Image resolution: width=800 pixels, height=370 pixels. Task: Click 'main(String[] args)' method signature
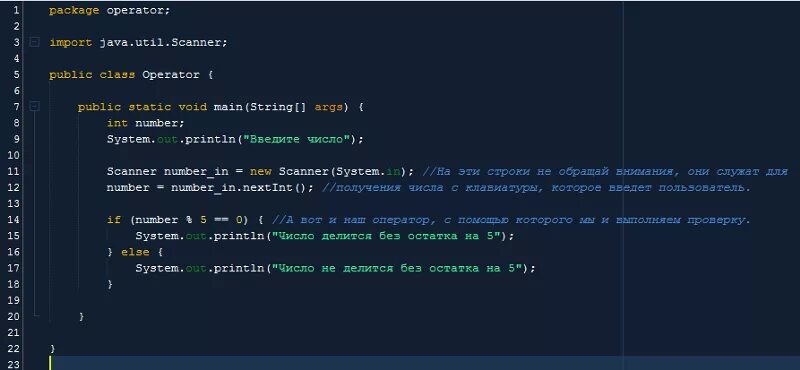coord(281,107)
